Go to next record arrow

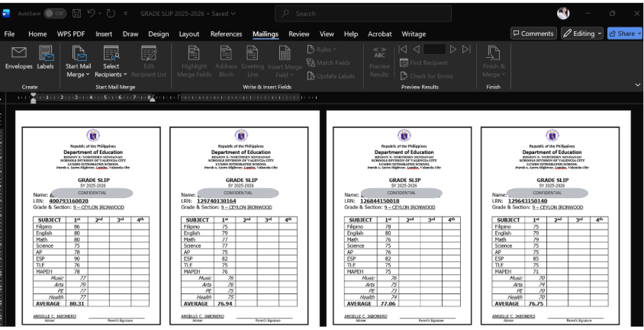(x=453, y=50)
